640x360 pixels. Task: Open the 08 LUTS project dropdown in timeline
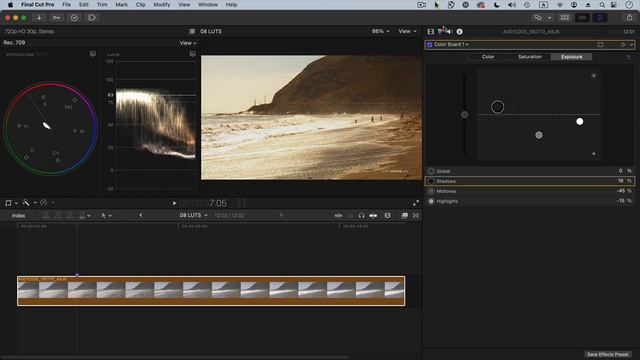pyautogui.click(x=193, y=215)
